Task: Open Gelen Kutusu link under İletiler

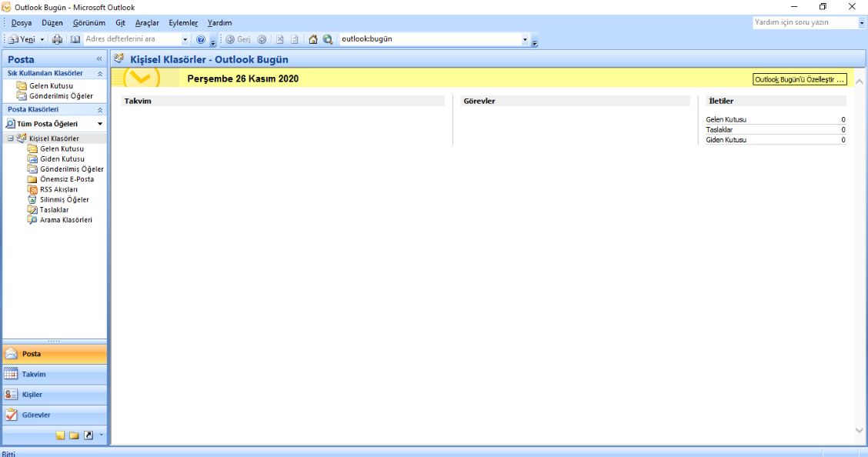Action: [x=726, y=120]
